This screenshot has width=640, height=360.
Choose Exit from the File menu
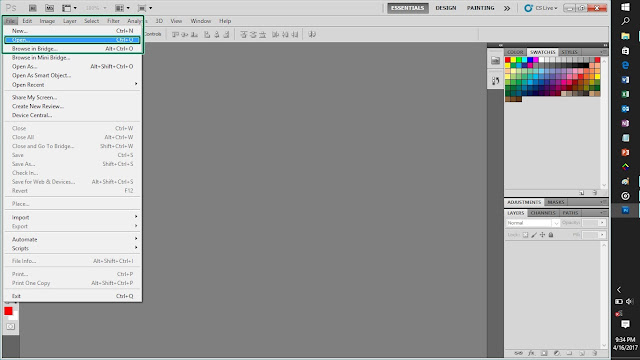73,296
